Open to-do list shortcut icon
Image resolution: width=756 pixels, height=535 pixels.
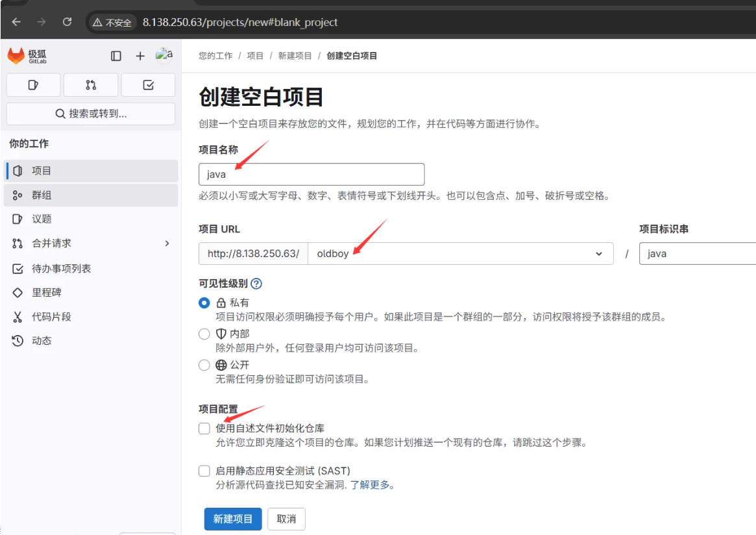148,85
